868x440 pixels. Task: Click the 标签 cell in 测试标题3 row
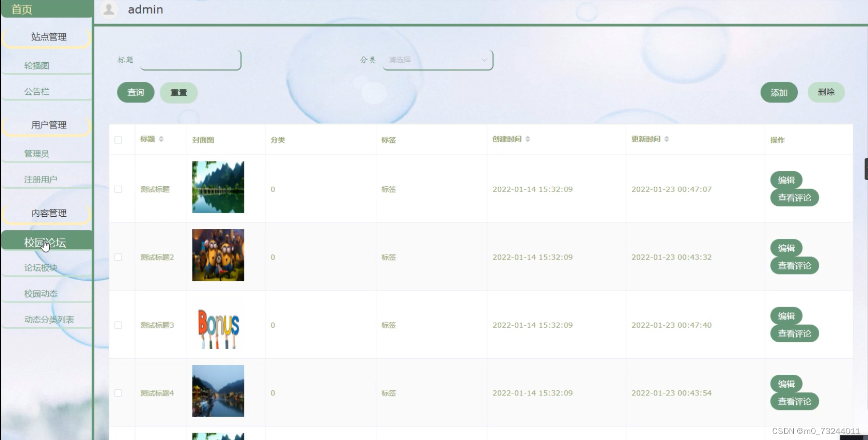click(x=389, y=325)
